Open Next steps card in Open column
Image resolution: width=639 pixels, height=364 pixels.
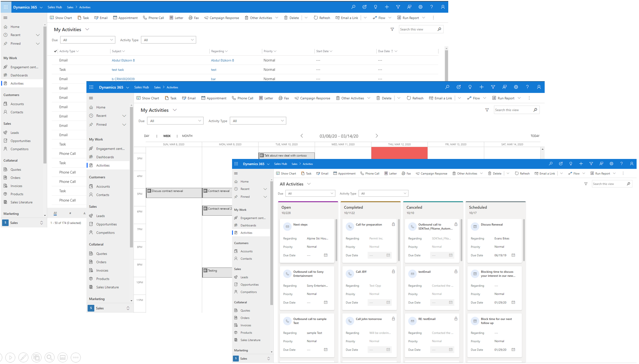tap(307, 241)
